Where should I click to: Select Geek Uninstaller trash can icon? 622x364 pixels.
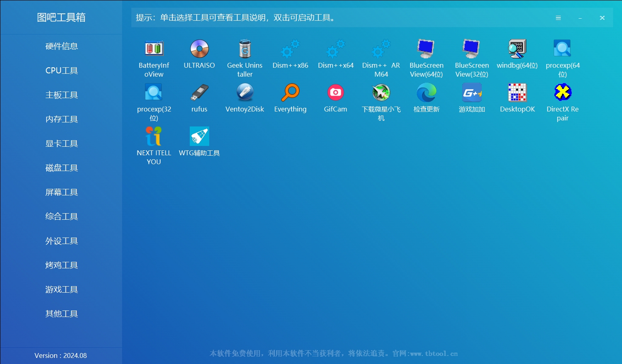pyautogui.click(x=245, y=49)
